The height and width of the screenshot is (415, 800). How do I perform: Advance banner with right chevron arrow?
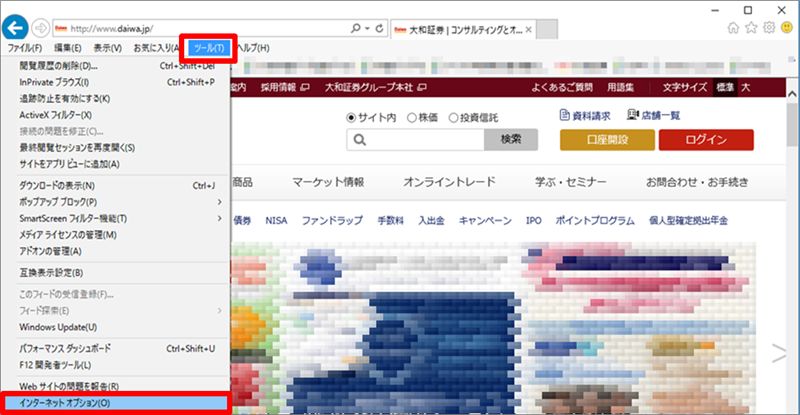pyautogui.click(x=779, y=353)
